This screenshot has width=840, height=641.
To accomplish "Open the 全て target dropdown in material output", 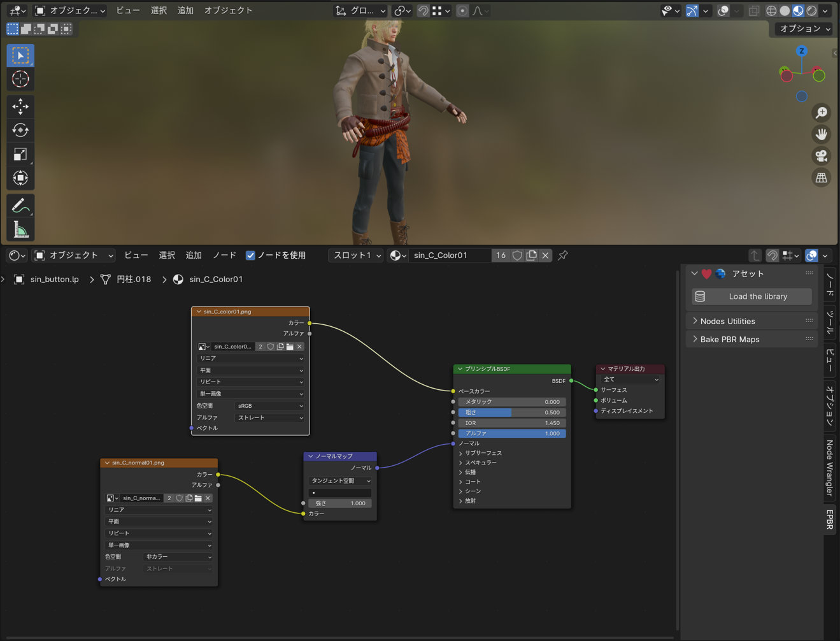I will [x=630, y=380].
